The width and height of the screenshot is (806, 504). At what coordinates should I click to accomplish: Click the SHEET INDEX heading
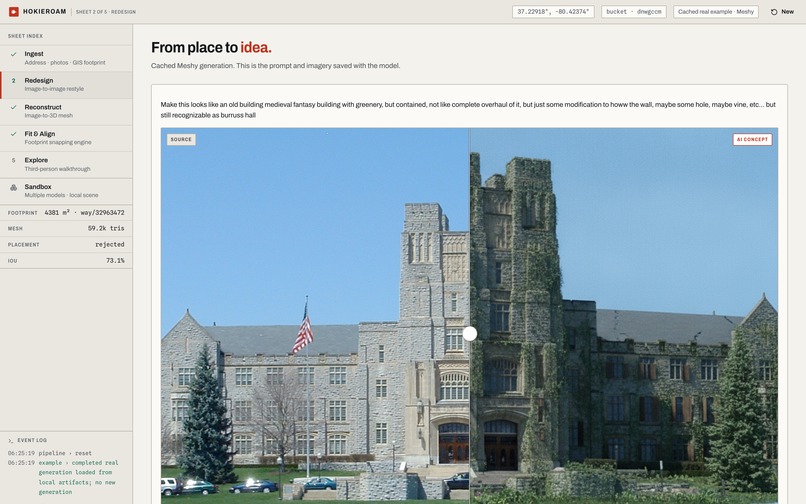tap(25, 36)
